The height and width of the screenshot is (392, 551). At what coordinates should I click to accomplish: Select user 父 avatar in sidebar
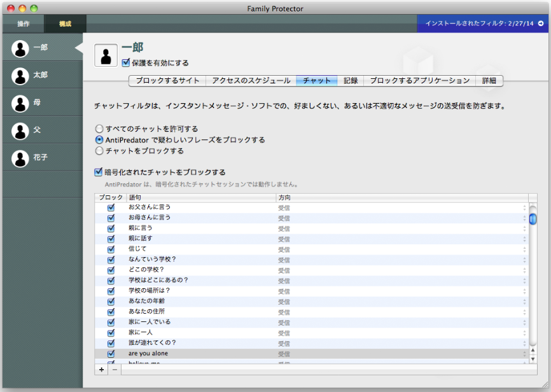coord(20,131)
